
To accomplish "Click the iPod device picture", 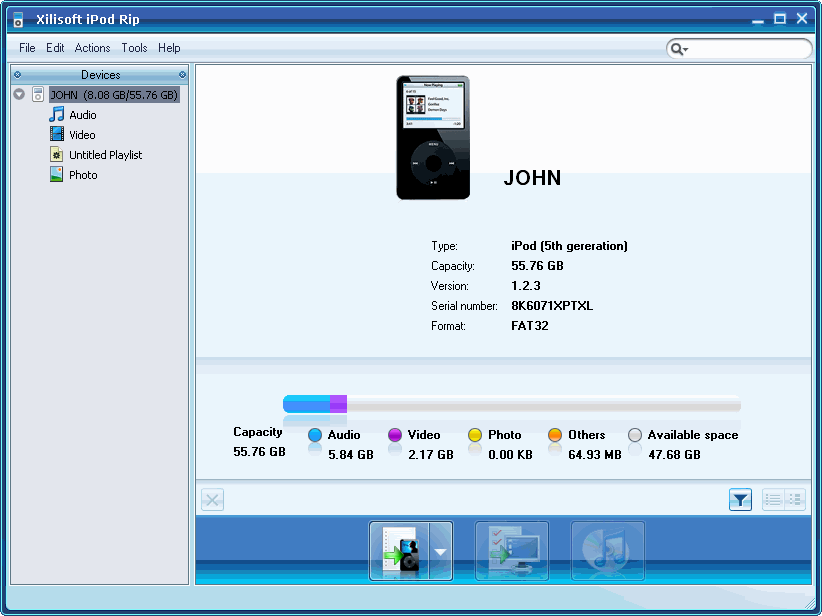I will point(433,137).
